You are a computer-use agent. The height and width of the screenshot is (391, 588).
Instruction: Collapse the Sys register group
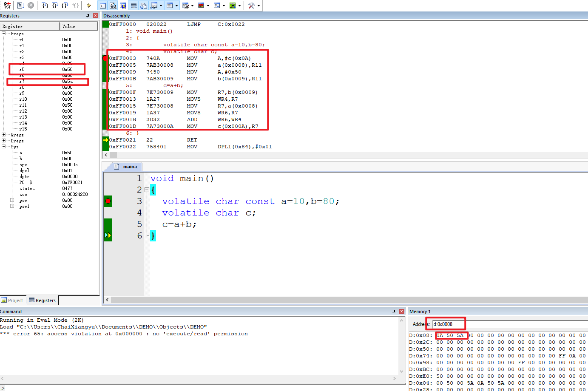tap(4, 147)
